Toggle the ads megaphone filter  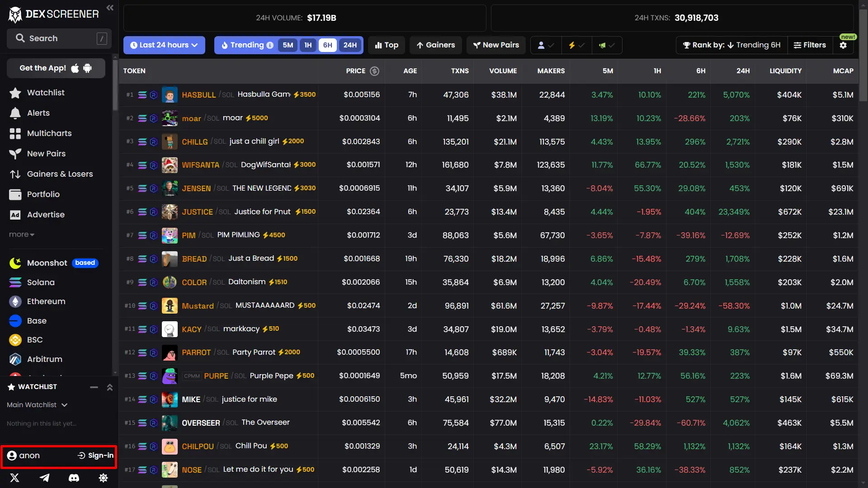pos(607,45)
